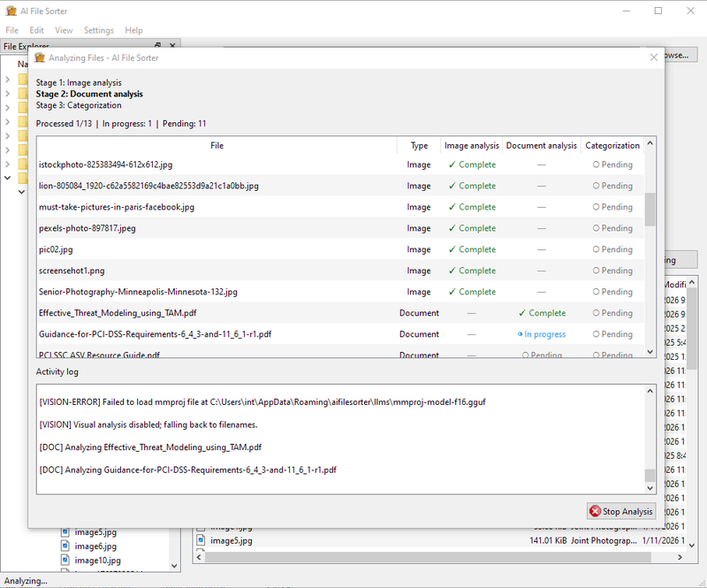Screen dimensions: 707x588
Task: Click a folder icon in the File Explorer sidebar
Action: click(x=22, y=80)
